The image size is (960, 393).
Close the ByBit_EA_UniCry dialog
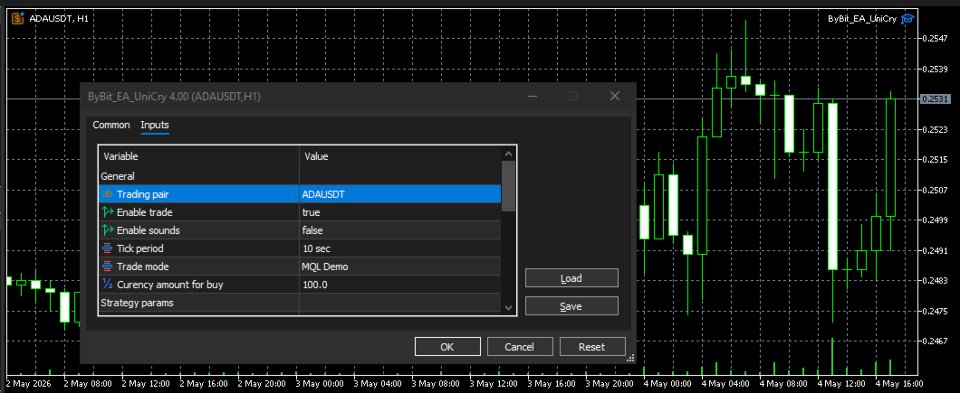(615, 96)
